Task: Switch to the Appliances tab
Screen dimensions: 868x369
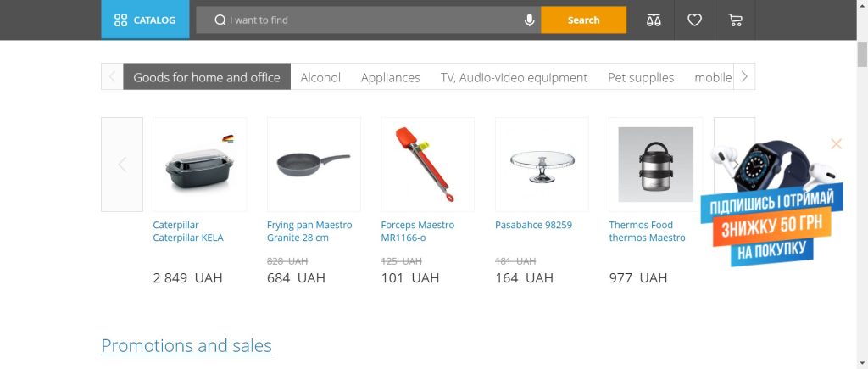Action: 390,77
